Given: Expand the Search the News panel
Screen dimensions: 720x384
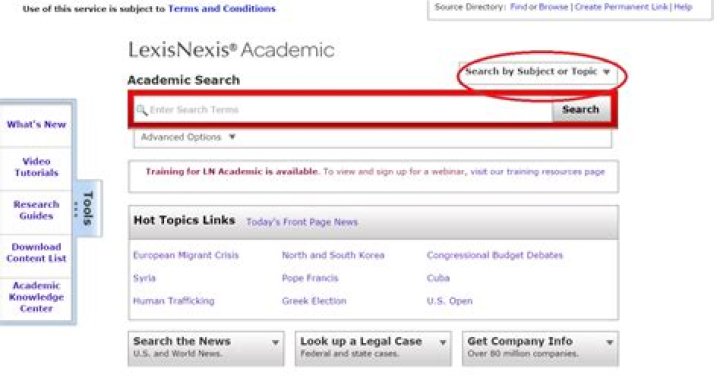Looking at the screenshot, I should [x=206, y=348].
